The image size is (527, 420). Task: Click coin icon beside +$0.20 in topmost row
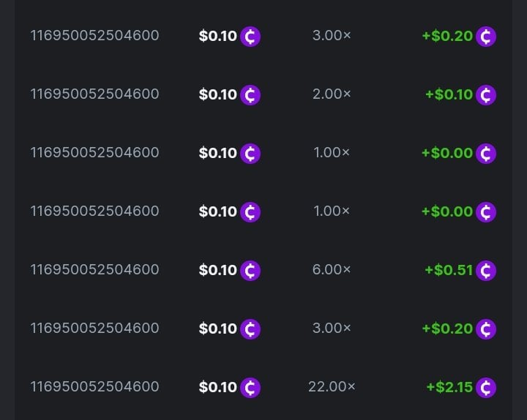pos(486,36)
